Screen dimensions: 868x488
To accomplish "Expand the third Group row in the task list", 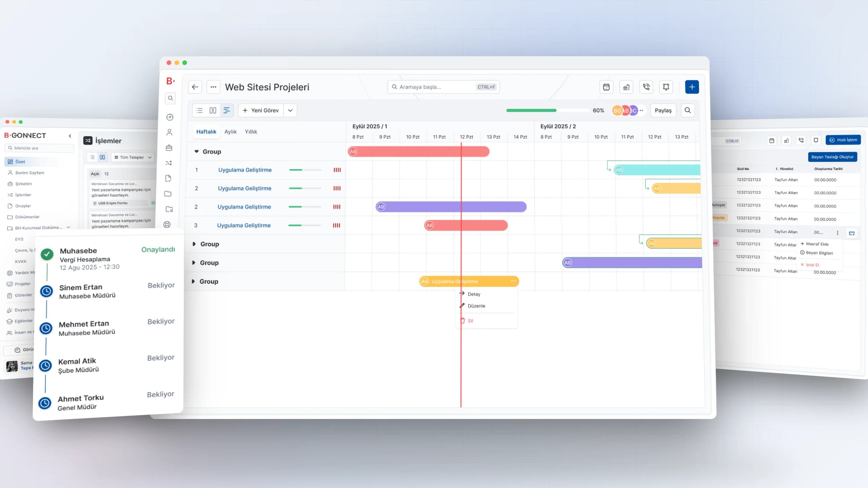I will coord(194,263).
